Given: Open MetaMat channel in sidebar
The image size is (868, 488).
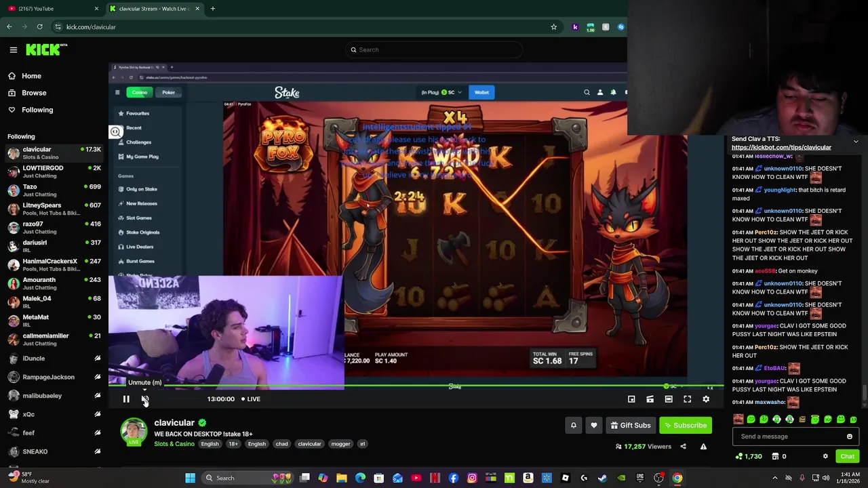Looking at the screenshot, I should [54, 321].
